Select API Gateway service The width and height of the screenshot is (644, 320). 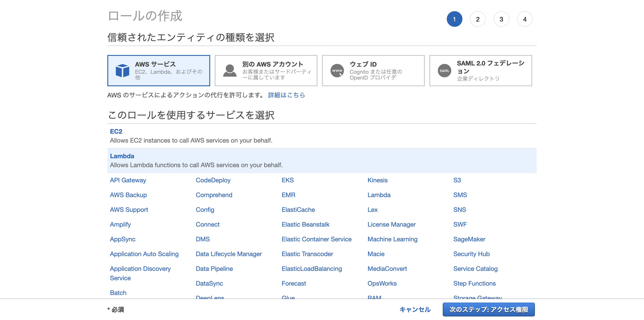point(128,180)
